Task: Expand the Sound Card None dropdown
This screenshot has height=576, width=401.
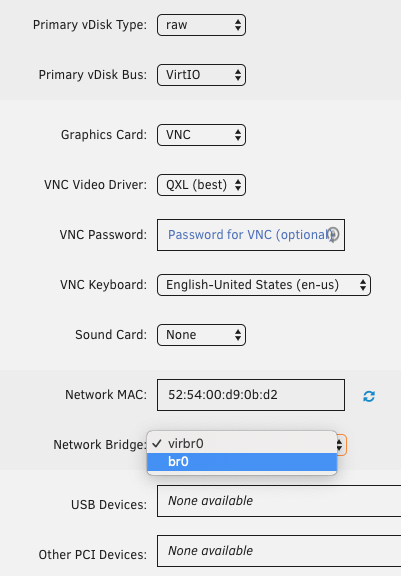Action: tap(201, 335)
